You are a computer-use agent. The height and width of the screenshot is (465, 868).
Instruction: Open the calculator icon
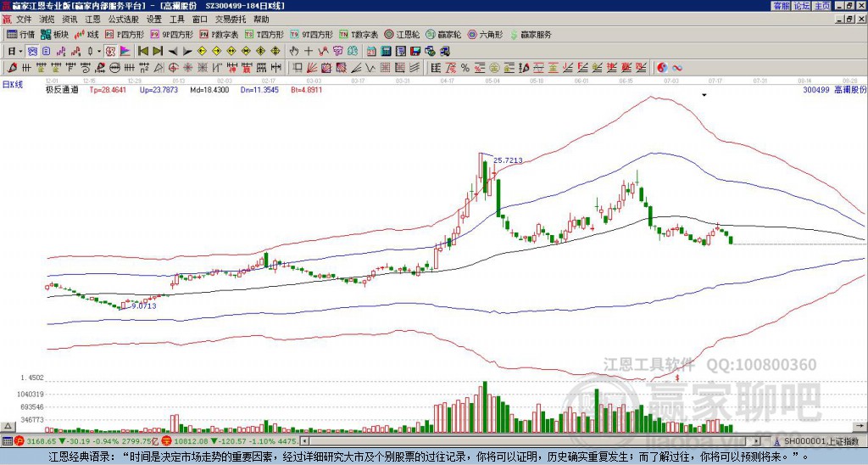(386, 51)
